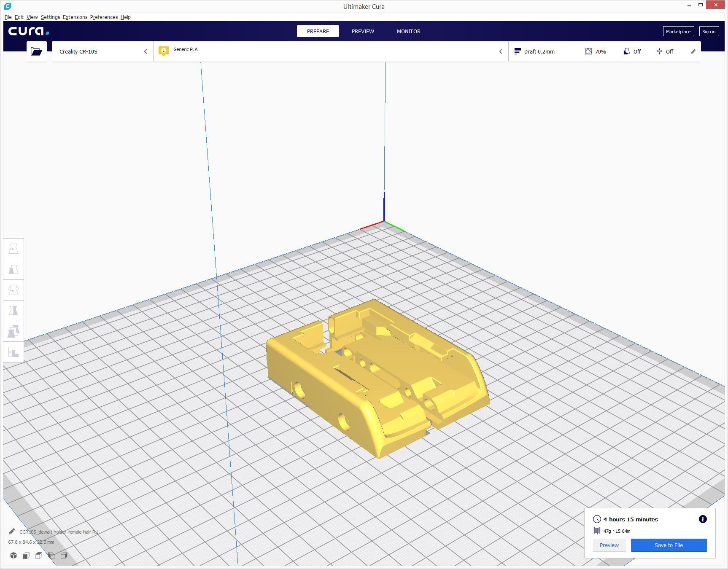
Task: Switch to front view cube icon
Action: [x=26, y=556]
